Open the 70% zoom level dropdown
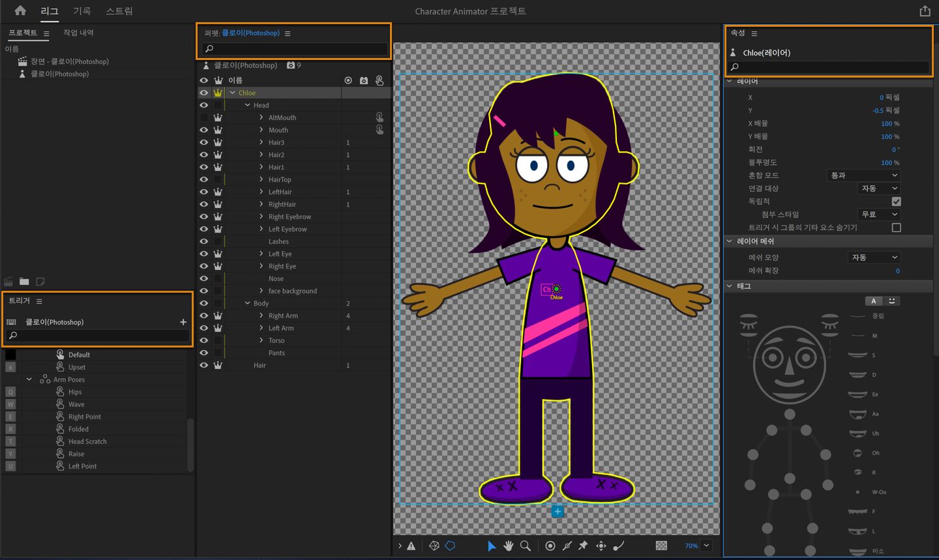 click(707, 546)
